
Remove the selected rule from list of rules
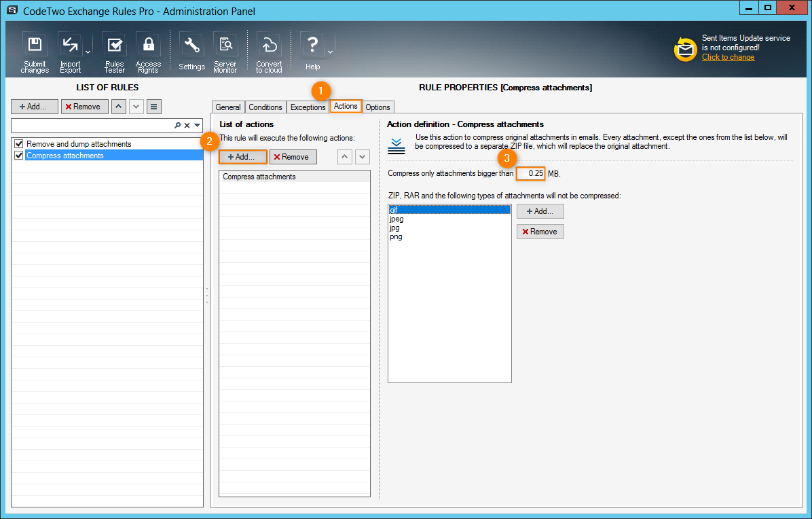point(84,107)
